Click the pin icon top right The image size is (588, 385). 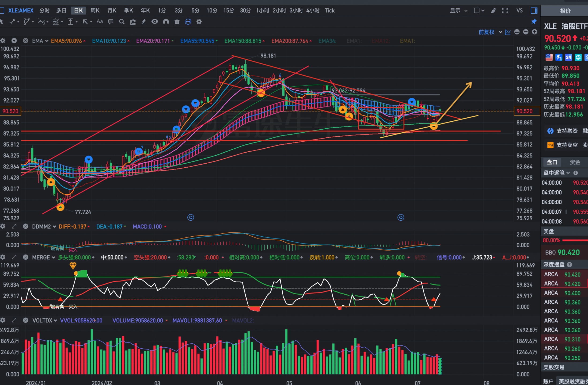[534, 22]
